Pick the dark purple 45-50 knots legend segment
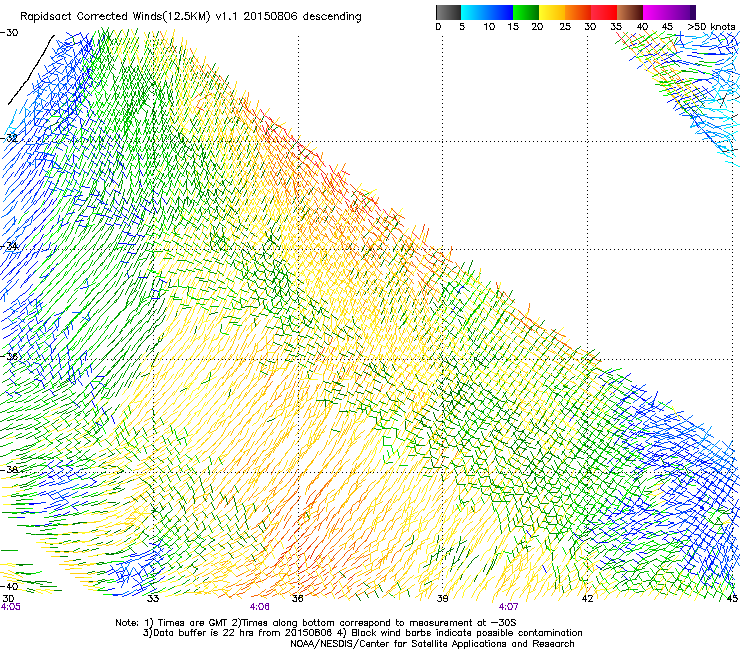The height and width of the screenshot is (650, 740). [x=682, y=12]
